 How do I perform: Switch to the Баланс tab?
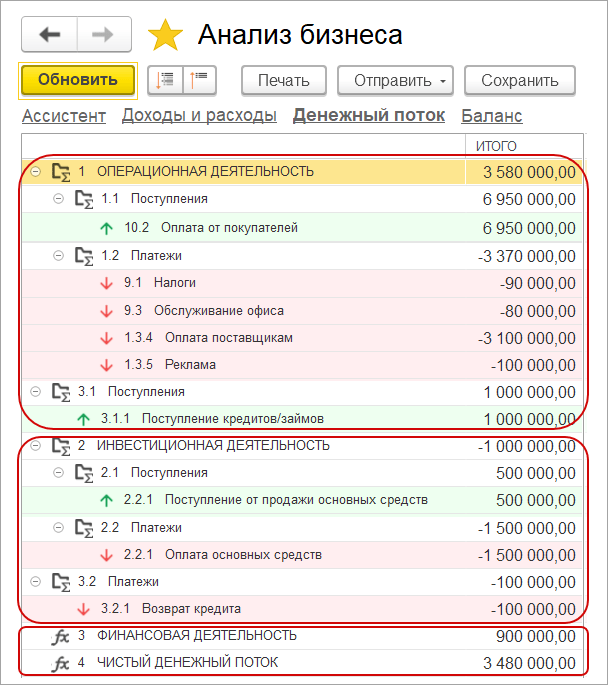(x=492, y=116)
